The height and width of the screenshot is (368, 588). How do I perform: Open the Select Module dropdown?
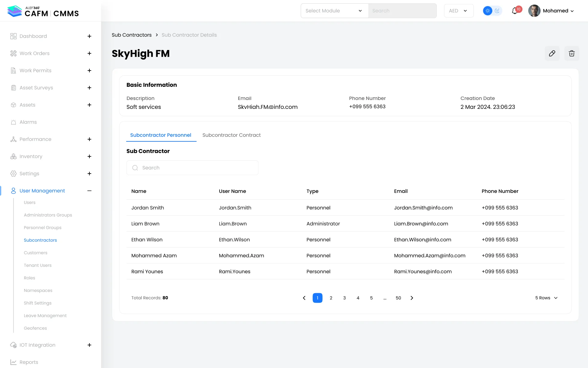(334, 11)
